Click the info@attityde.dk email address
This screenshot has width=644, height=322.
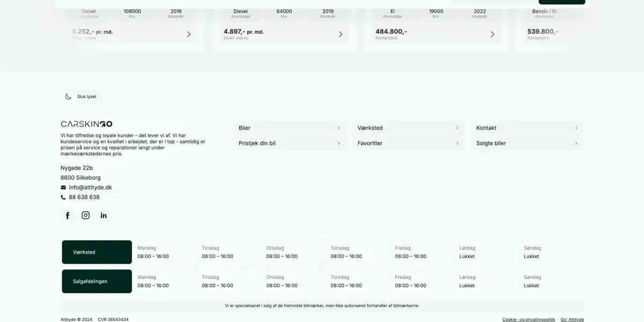coord(90,187)
